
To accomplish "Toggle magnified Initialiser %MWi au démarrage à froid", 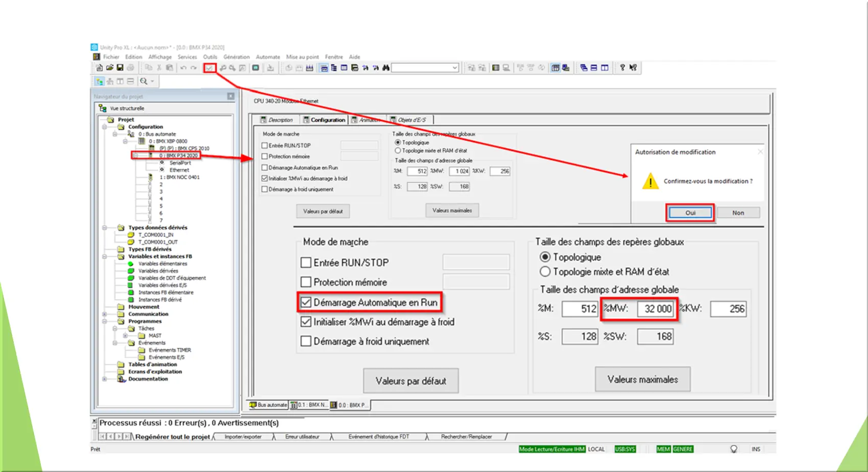I will (x=306, y=322).
